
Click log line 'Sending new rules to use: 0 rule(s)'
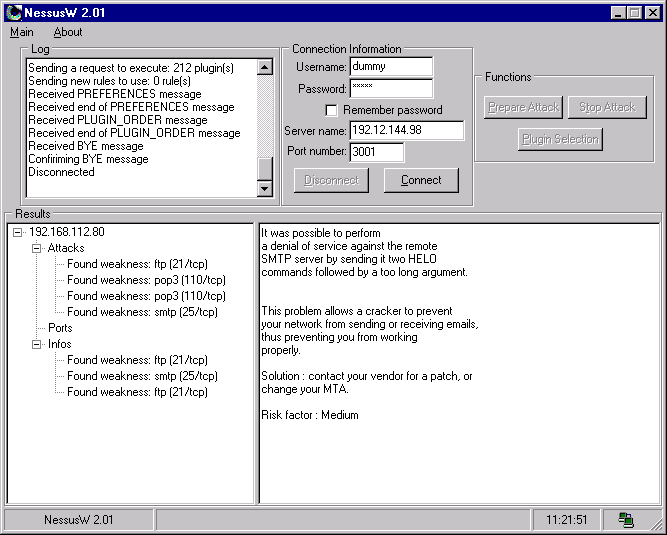[109, 81]
